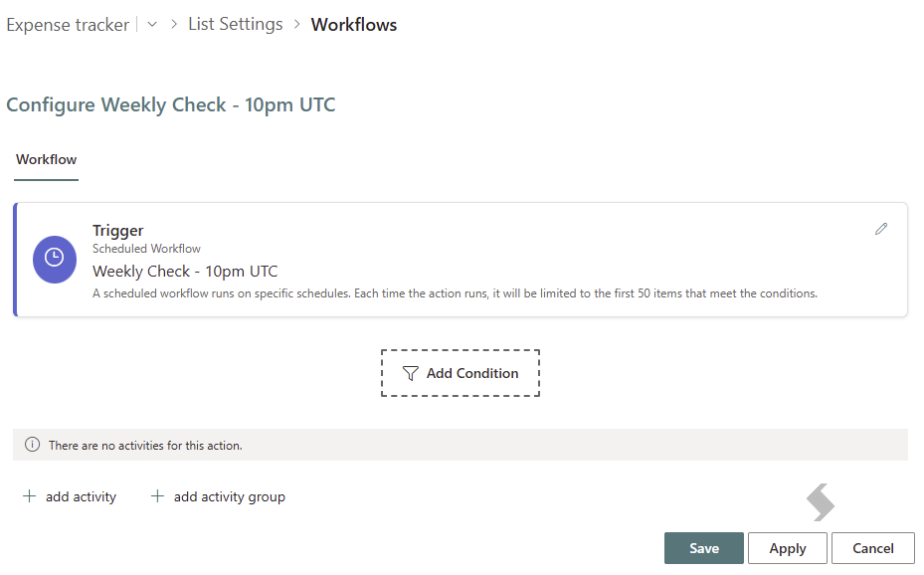Expand the Expense tracker dropdown chevron
This screenshot has height=575, width=924.
point(152,24)
